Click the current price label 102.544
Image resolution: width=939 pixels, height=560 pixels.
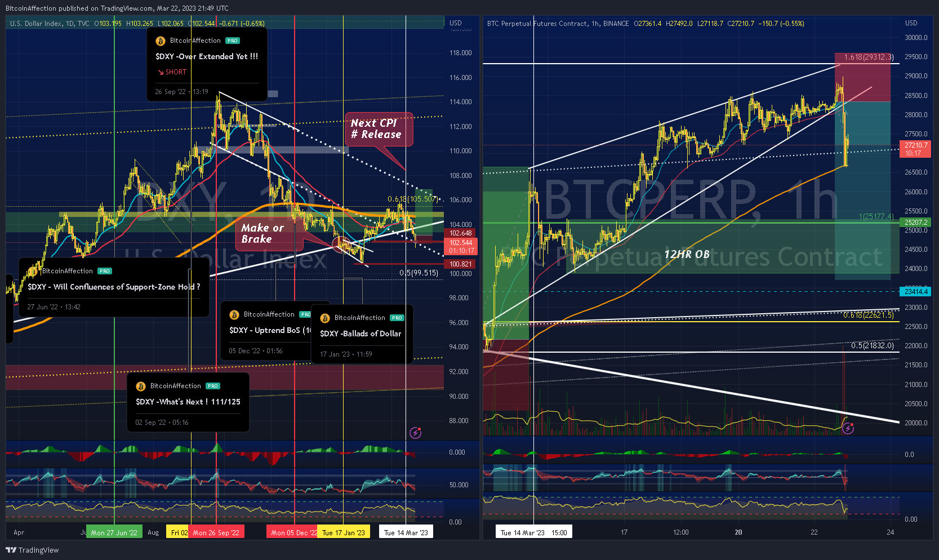pos(461,246)
